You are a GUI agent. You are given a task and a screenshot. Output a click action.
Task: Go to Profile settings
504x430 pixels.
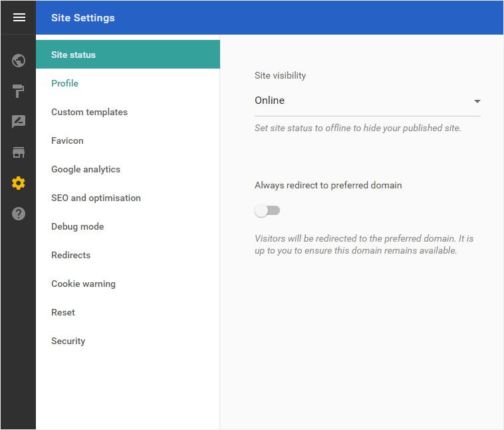(128, 83)
